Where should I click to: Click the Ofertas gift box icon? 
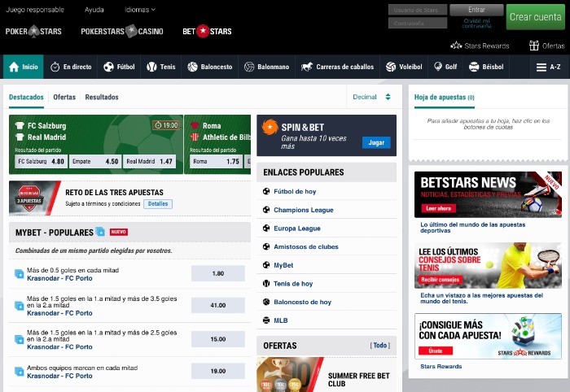coord(534,46)
